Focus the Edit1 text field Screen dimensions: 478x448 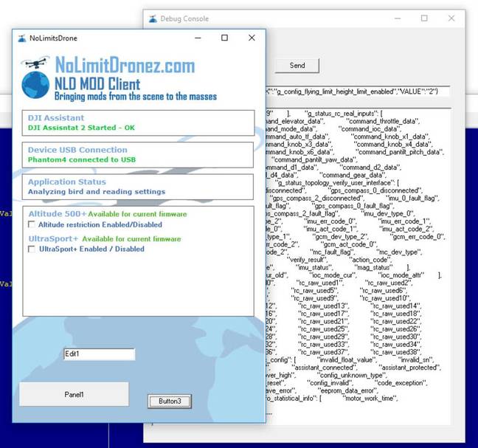pos(100,354)
